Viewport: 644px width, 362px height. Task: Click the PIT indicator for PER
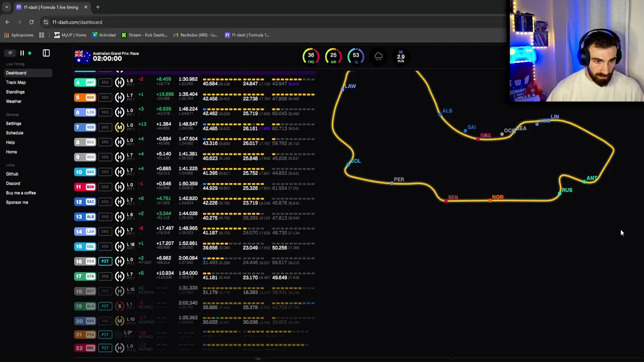point(105,261)
